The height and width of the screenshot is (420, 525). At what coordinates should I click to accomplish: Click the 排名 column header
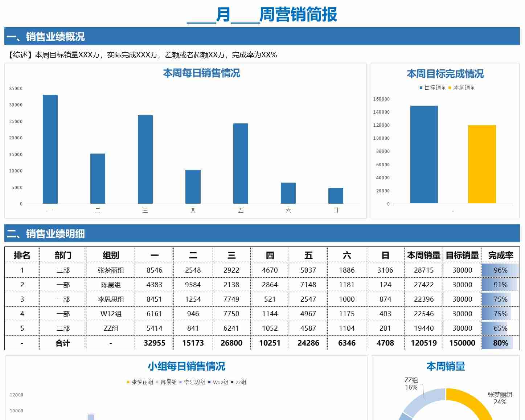[22, 255]
